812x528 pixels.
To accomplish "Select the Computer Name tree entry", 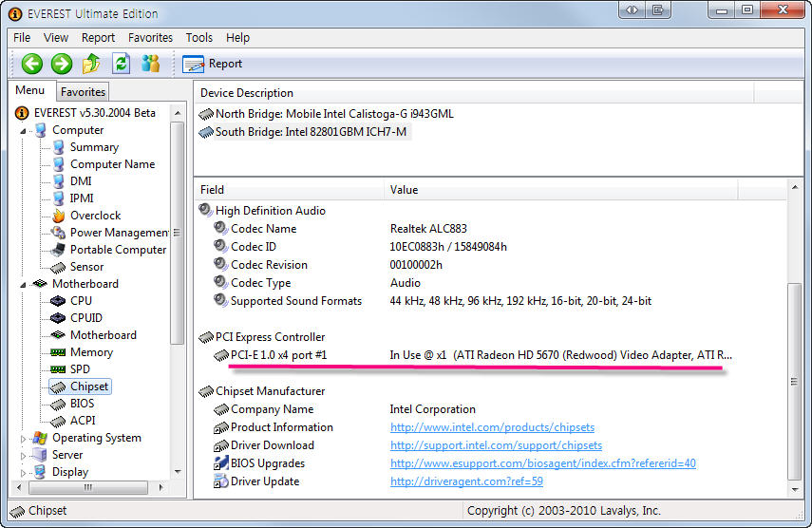I will [112, 164].
